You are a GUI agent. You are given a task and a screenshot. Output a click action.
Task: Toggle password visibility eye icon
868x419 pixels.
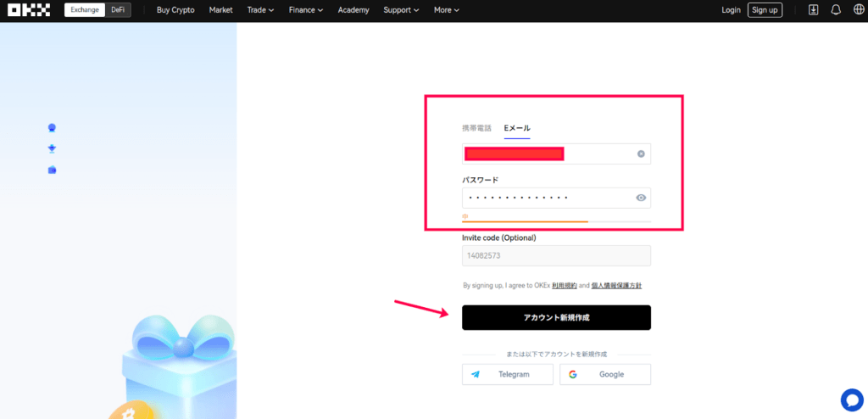(641, 198)
